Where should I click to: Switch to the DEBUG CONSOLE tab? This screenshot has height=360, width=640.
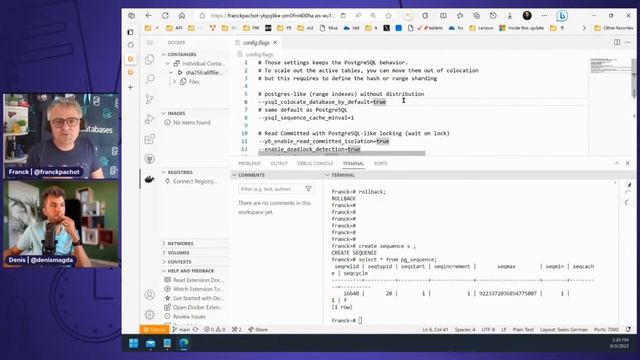[x=315, y=163]
